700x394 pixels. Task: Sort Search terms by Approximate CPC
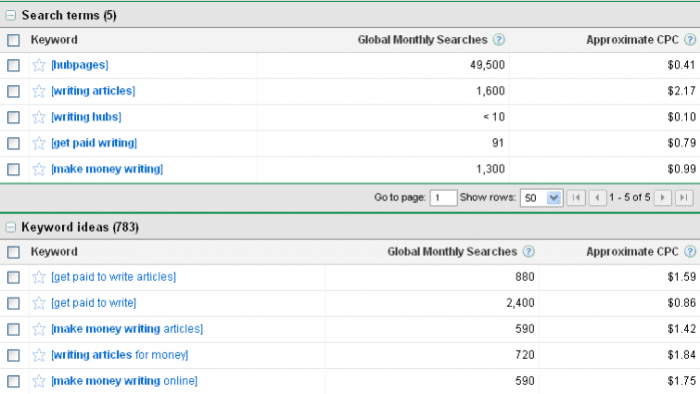(x=632, y=40)
